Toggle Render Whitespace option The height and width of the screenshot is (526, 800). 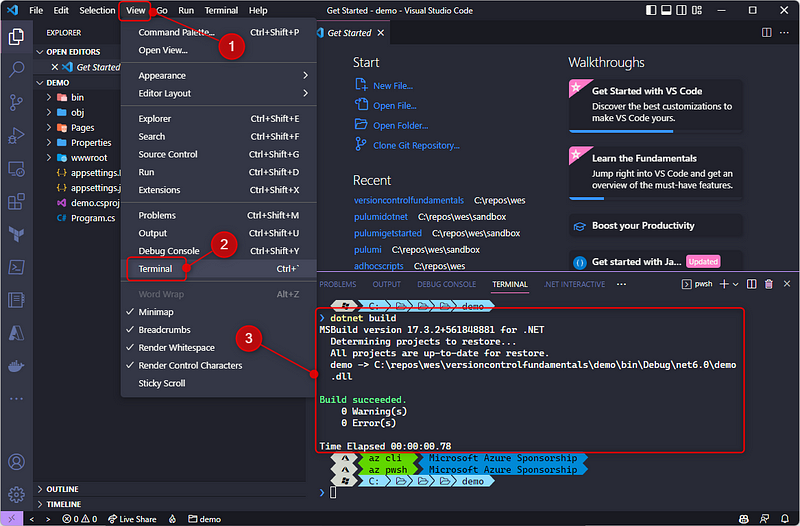pos(176,348)
